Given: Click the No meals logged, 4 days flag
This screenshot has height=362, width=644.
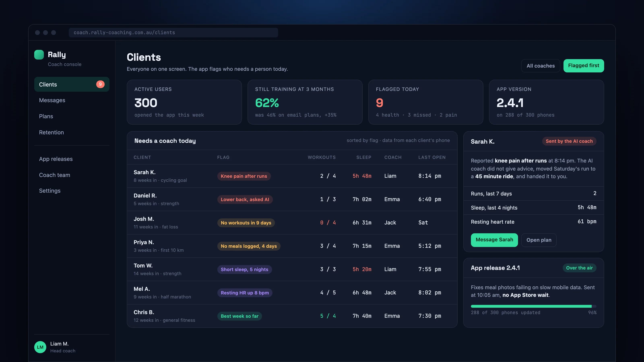Looking at the screenshot, I should tap(249, 246).
